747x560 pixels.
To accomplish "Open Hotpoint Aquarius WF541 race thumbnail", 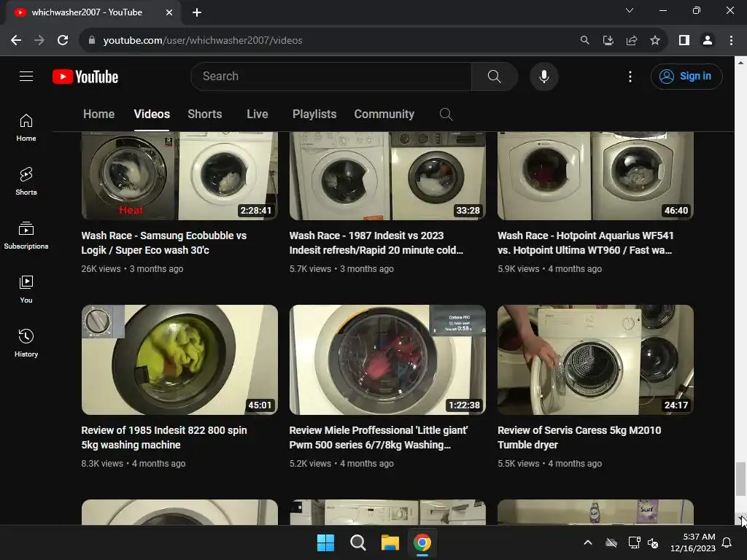I will [595, 176].
